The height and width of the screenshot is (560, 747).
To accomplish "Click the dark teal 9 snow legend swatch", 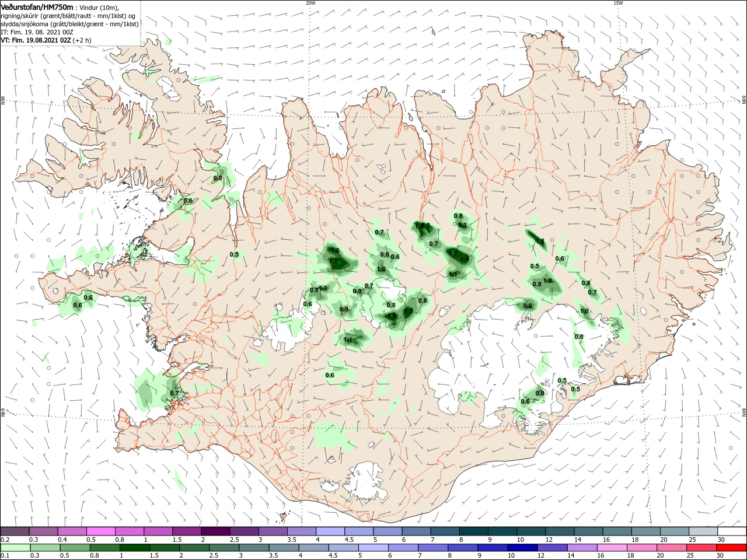I will [x=502, y=531].
